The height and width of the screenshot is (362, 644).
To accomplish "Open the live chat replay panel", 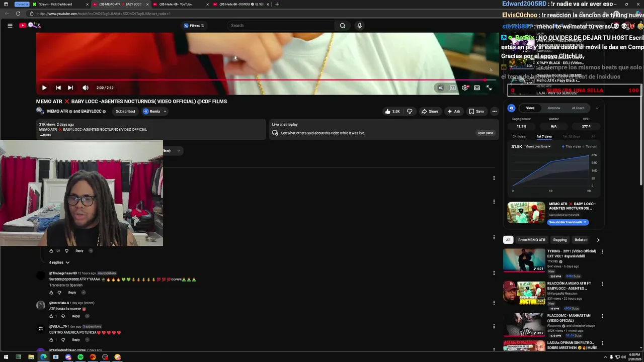I will pos(486,133).
